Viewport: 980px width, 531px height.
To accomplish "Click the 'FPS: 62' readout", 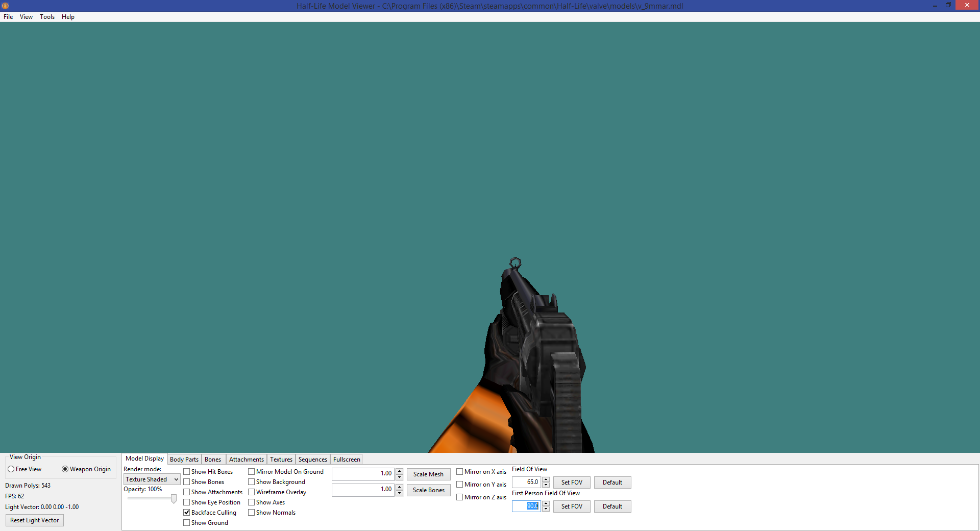I will tap(15, 496).
